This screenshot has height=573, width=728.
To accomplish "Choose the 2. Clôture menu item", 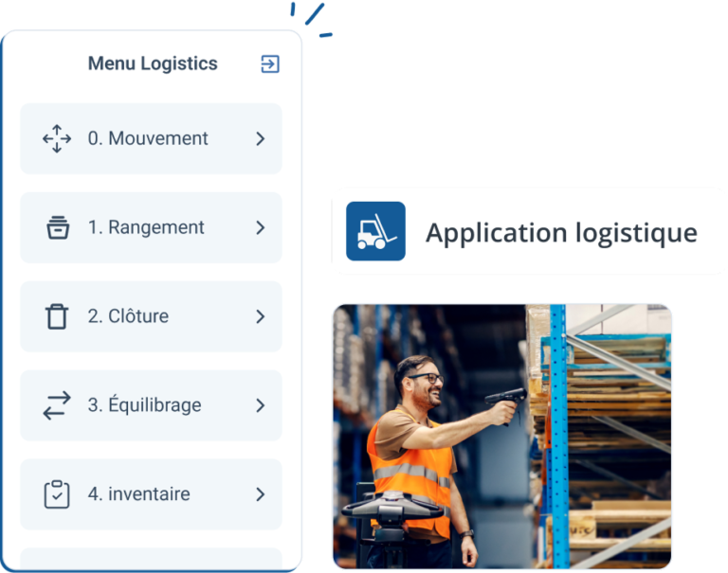I will point(151,316).
